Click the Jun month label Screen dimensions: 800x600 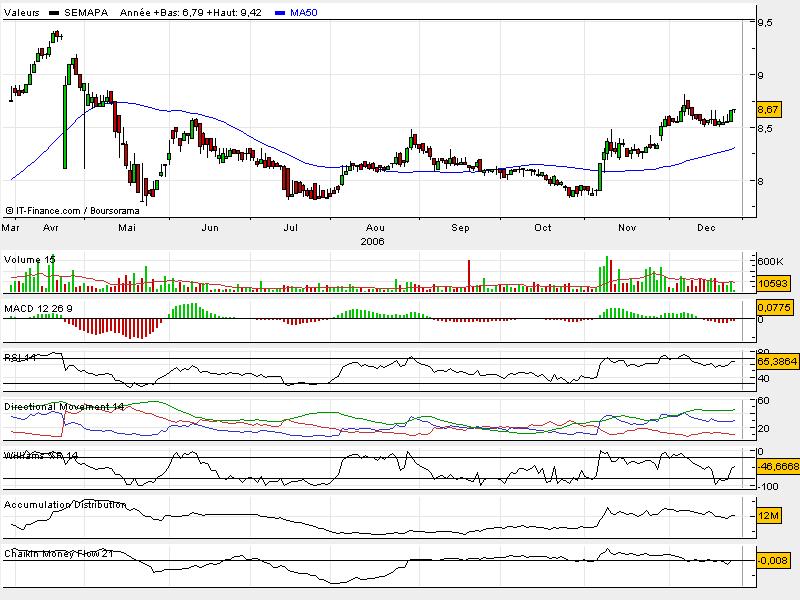click(x=210, y=228)
